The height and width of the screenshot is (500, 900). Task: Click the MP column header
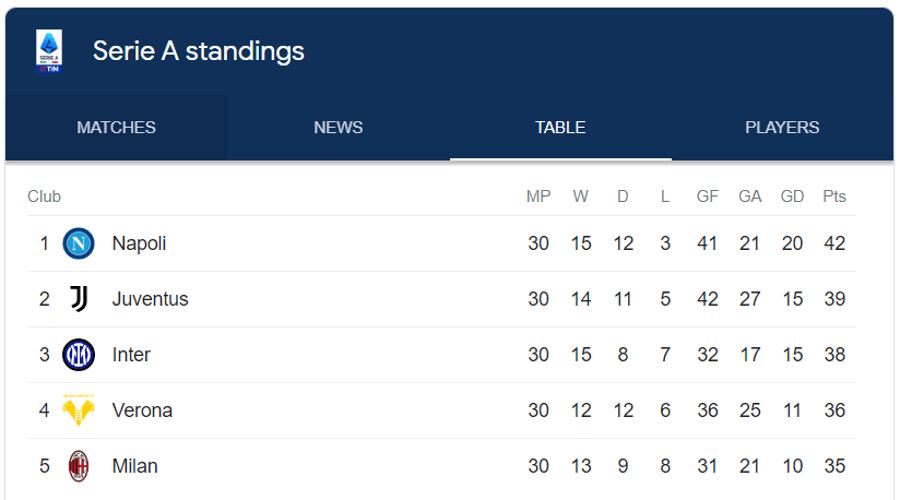[x=538, y=196]
